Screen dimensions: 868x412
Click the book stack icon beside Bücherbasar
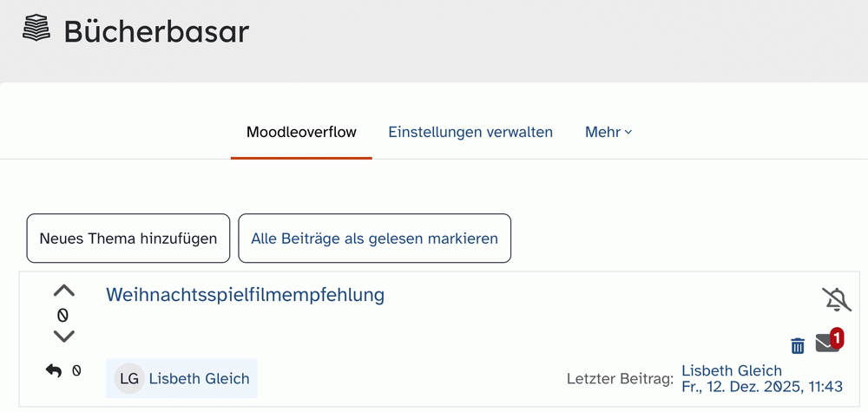(x=36, y=30)
